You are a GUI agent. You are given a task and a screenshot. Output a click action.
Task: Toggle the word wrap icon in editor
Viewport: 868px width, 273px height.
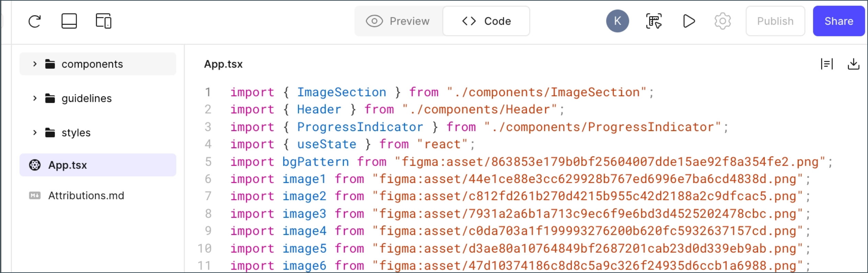pos(827,64)
